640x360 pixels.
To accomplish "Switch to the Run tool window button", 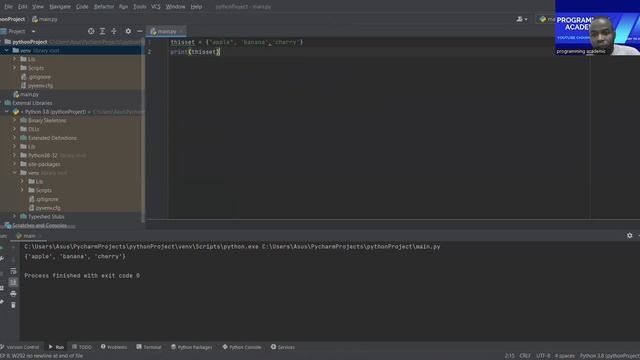I will point(56,347).
